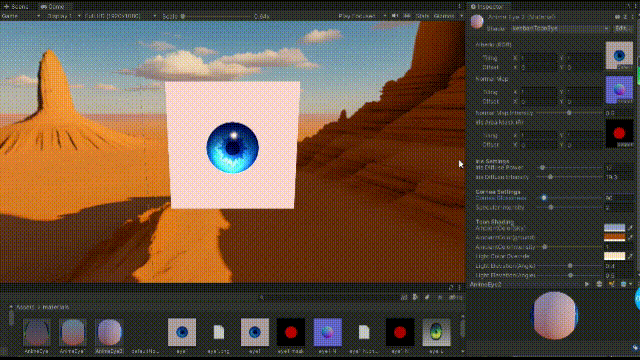Open the material help reference icon
640x360 pixels.
point(617,17)
